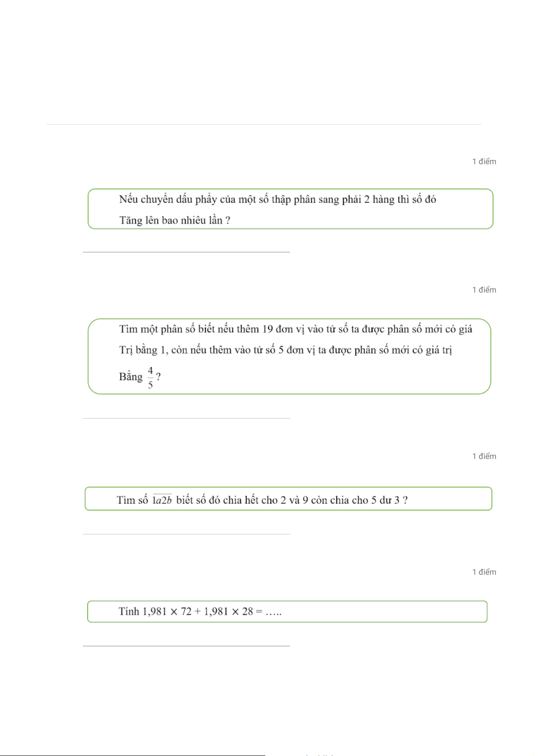Image resolution: width=534 pixels, height=756 pixels.
Task: Select the 'Nếu chuyển dấu phẩy' question image
Action: (291, 209)
